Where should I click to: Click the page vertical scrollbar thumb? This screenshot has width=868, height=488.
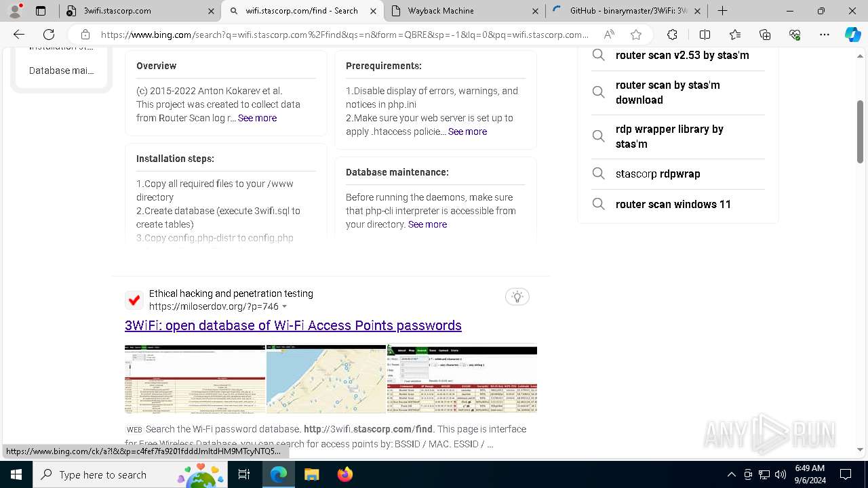point(860,131)
